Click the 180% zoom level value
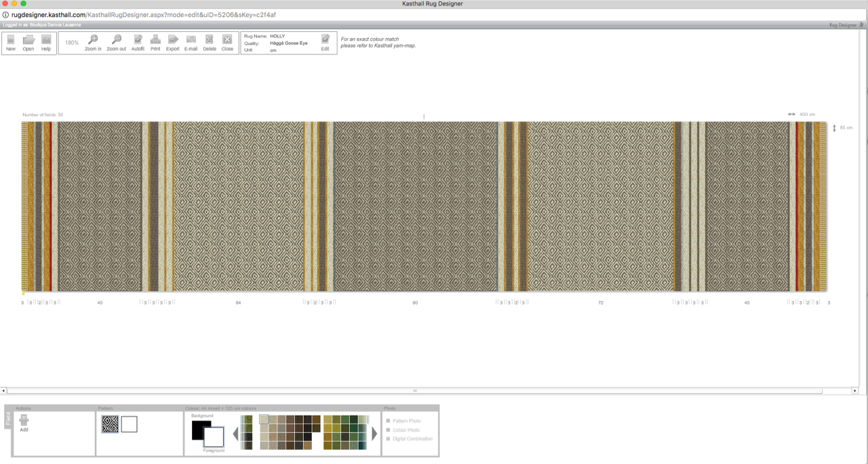The height and width of the screenshot is (464, 868). pyautogui.click(x=72, y=43)
